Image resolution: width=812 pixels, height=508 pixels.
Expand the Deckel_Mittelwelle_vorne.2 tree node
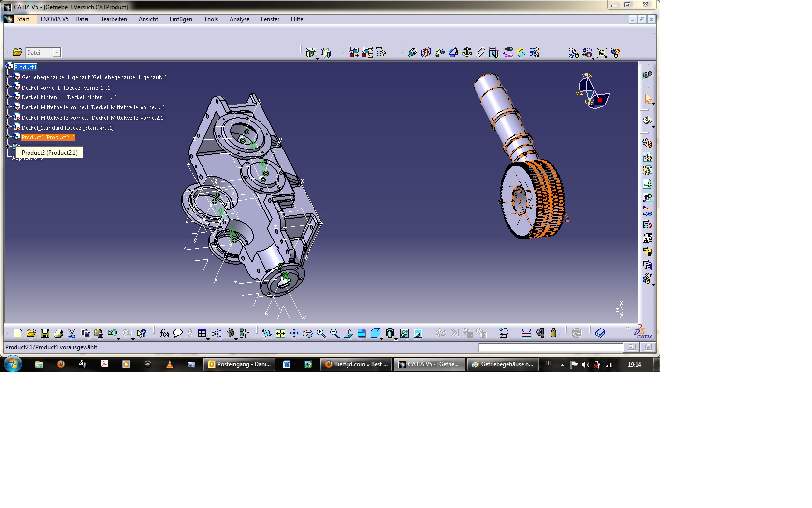[x=8, y=117]
